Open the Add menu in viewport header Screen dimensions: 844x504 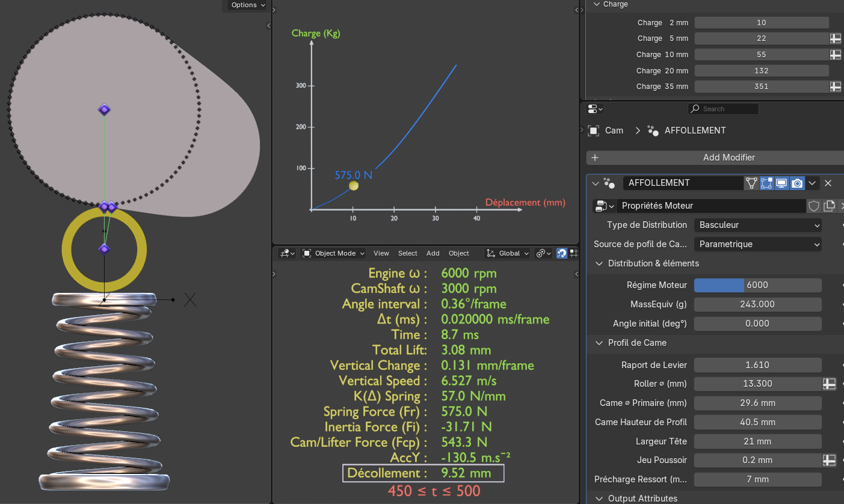[x=433, y=253]
